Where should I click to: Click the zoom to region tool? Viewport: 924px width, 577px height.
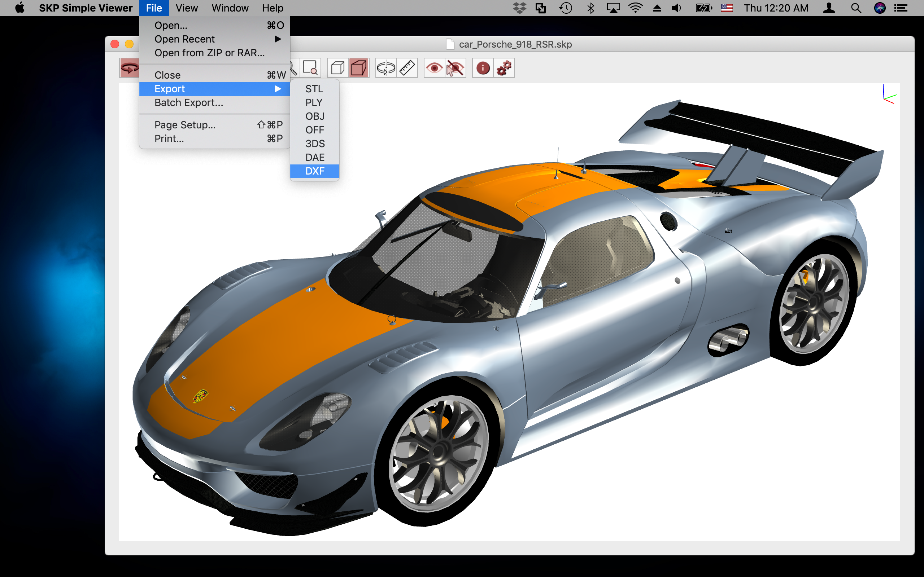click(x=310, y=68)
